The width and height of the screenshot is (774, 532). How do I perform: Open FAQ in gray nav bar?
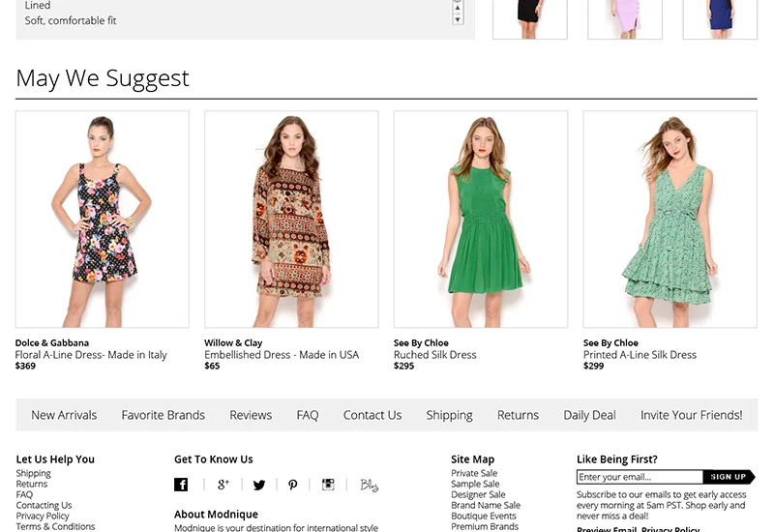(x=308, y=415)
